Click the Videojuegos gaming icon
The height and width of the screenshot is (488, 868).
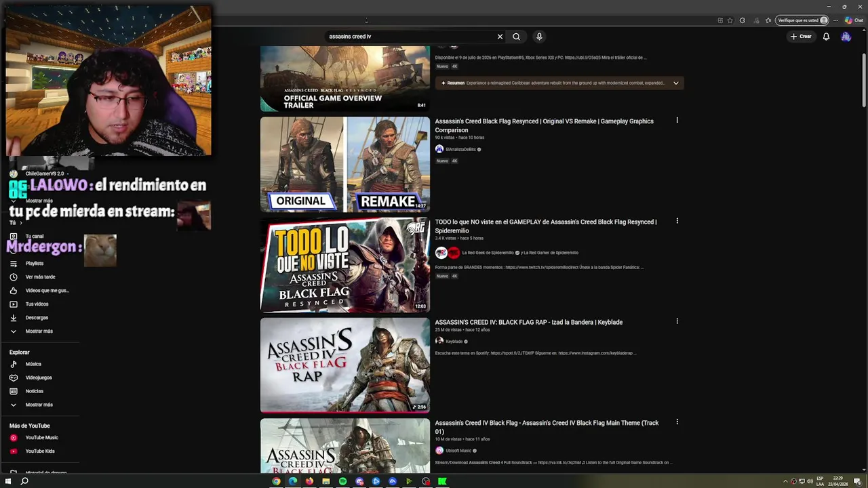13,378
